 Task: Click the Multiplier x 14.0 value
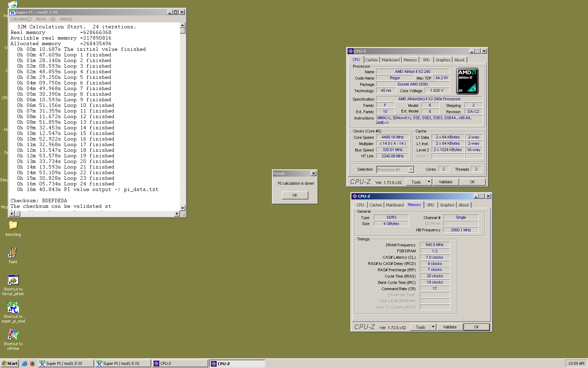coord(393,144)
